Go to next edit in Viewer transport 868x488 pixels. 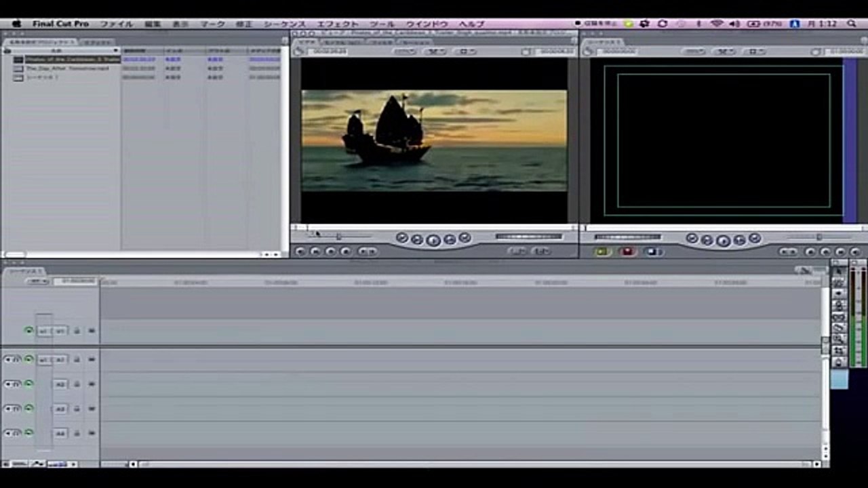pos(465,238)
